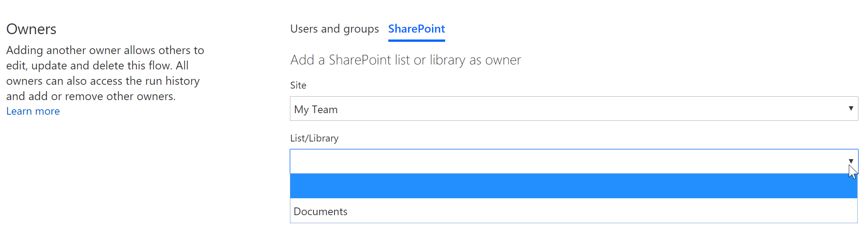Click the Add a SharePoint list or library heading
Viewport: 868px width, 232px height.
pyautogui.click(x=405, y=60)
